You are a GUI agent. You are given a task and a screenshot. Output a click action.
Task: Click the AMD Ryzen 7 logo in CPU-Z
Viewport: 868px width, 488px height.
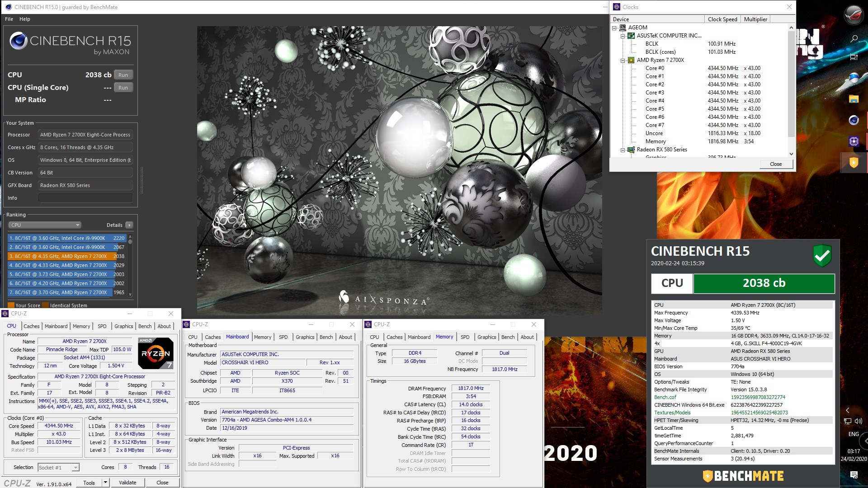156,353
